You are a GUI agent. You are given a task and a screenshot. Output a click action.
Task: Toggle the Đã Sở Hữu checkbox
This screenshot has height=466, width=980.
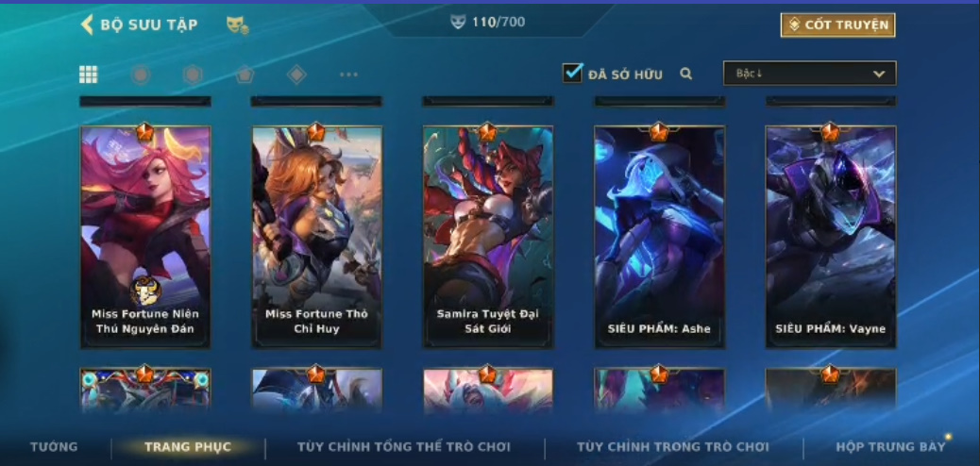click(x=572, y=73)
